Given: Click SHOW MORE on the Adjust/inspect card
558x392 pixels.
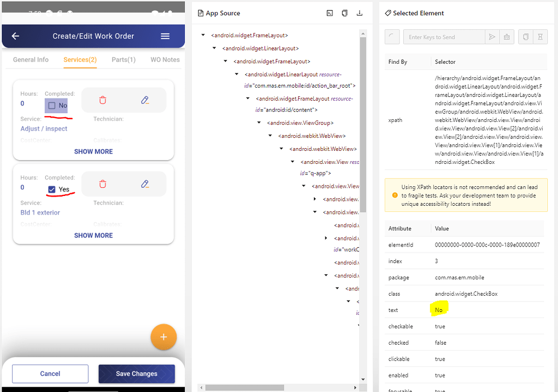Looking at the screenshot, I should (x=93, y=151).
